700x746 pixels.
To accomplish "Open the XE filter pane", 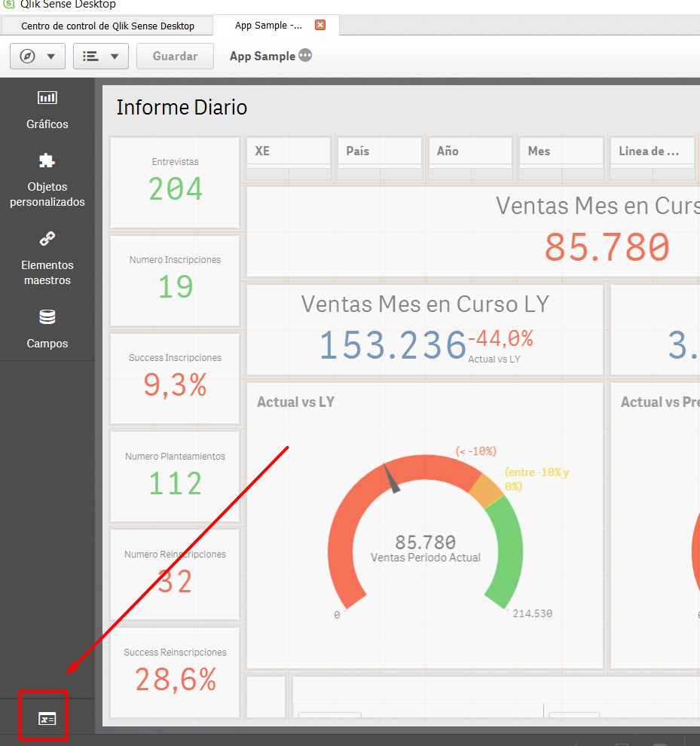I will pyautogui.click(x=289, y=158).
